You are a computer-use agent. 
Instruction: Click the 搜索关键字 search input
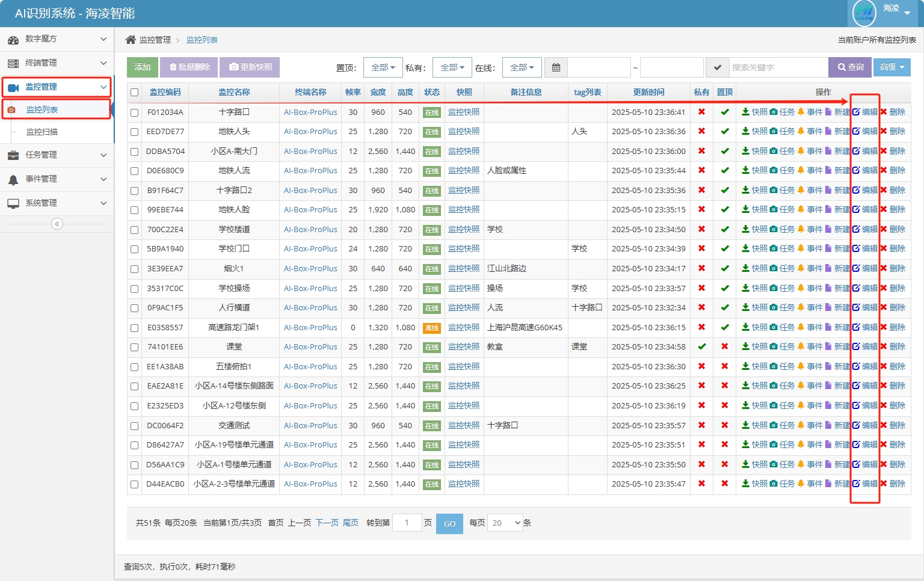click(778, 67)
